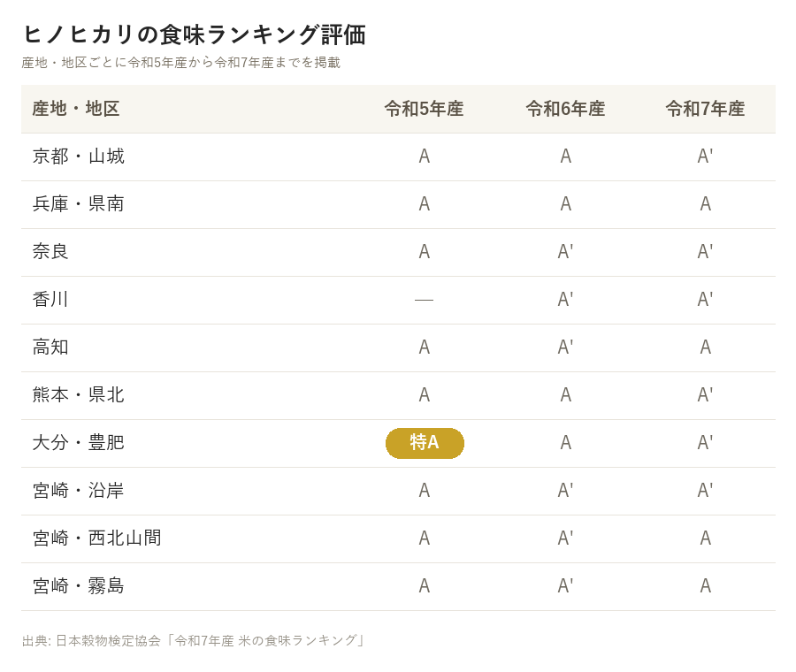Screen dimensions: 796x672
Task: Click the 宮崎・沿岸 row label
Action: 78,491
